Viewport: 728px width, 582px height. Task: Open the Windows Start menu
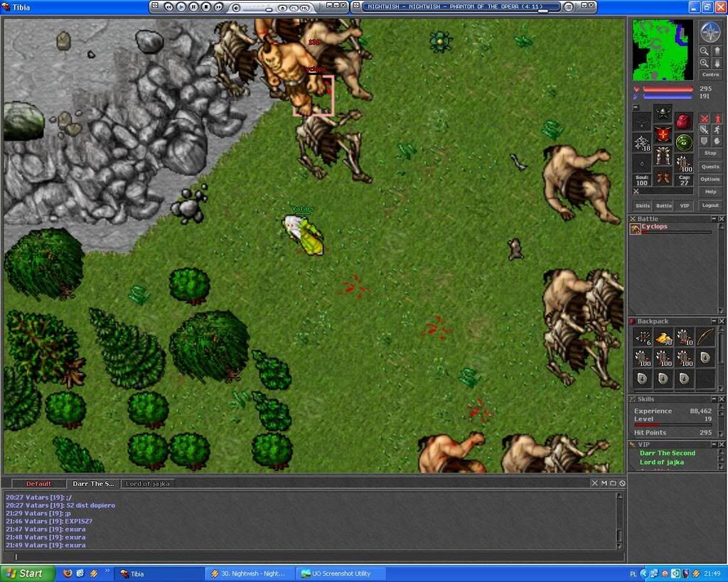click(x=26, y=573)
